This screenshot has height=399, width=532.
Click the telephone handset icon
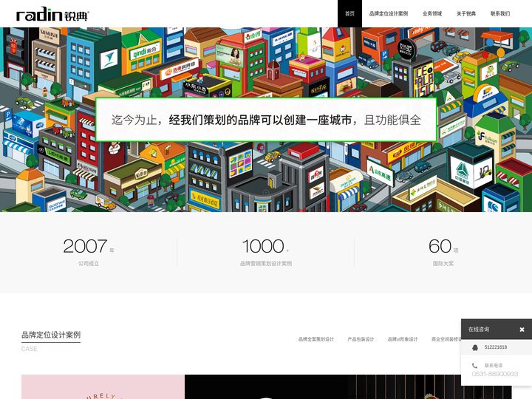click(x=474, y=366)
